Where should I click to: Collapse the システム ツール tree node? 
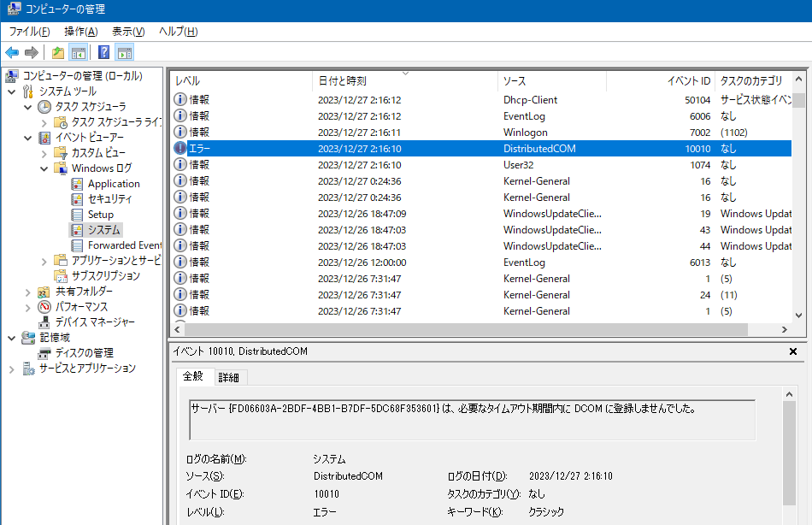(12, 92)
